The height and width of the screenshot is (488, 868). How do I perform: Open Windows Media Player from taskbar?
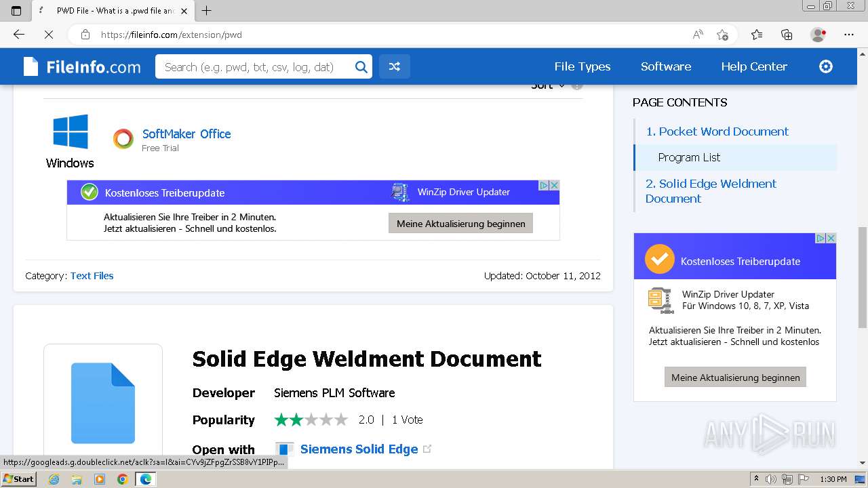click(x=100, y=479)
